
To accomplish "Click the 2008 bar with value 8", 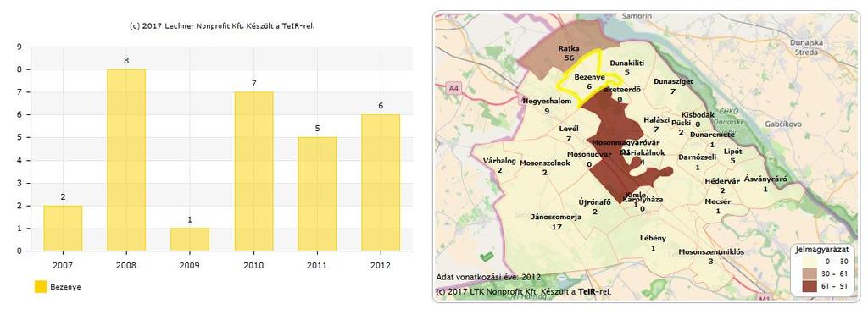I will (126, 160).
